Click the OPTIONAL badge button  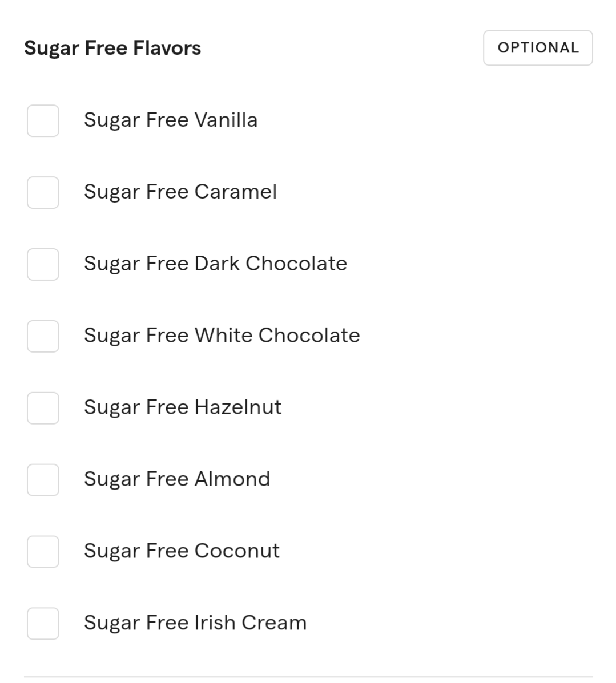coord(538,48)
